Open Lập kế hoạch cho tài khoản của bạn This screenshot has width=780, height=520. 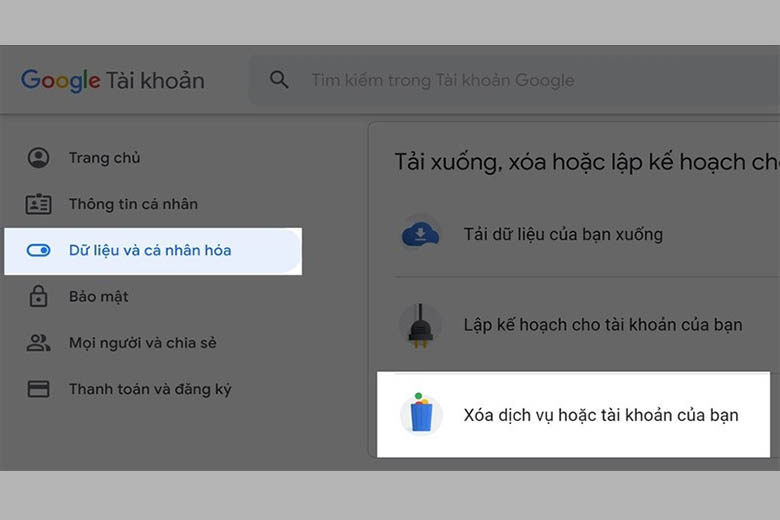pos(603,325)
